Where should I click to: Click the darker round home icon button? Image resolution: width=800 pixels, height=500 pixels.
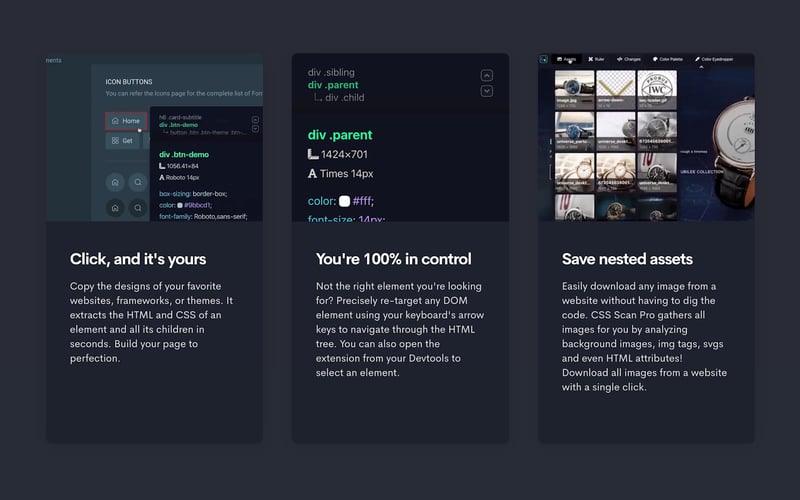[x=115, y=208]
